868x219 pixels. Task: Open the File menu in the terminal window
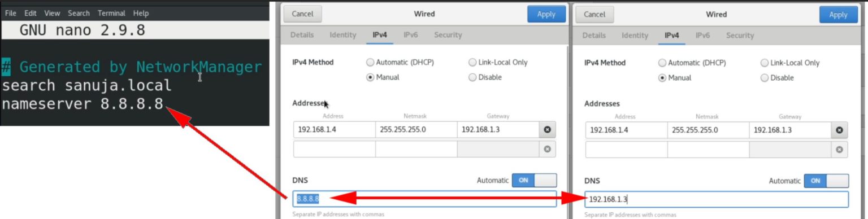click(10, 13)
